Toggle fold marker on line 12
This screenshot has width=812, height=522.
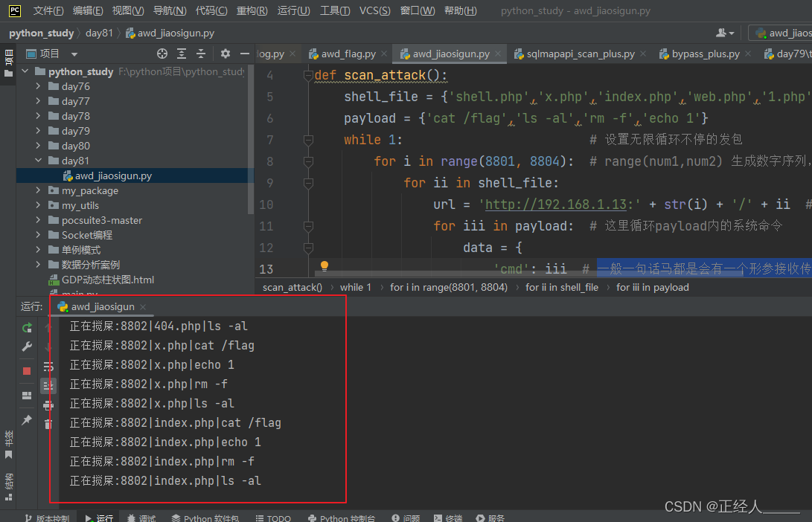[x=308, y=248]
